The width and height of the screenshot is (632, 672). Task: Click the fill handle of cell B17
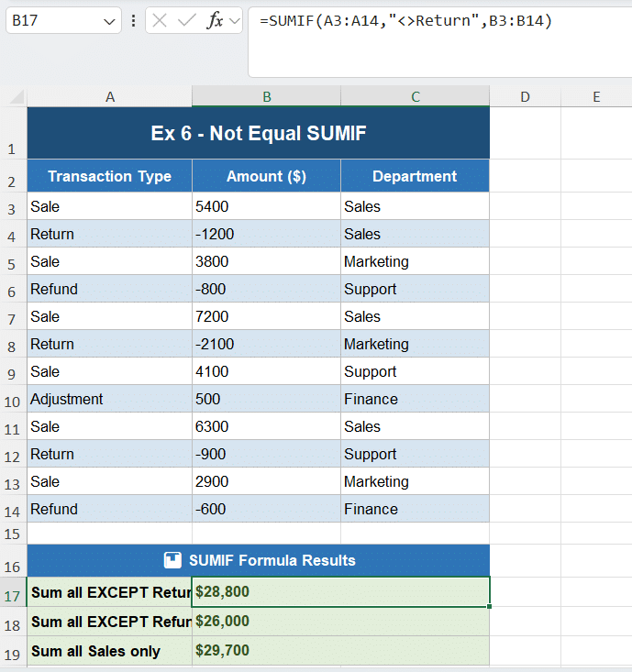489,606
